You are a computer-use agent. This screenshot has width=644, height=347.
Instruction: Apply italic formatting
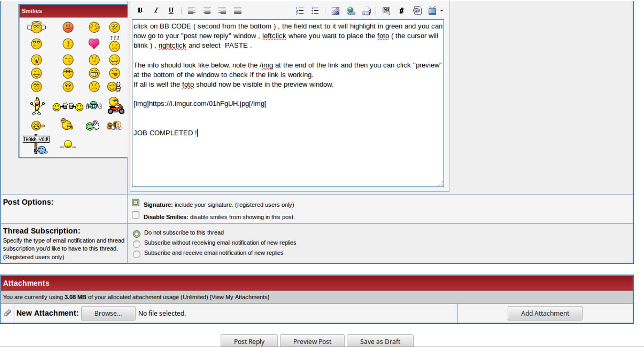(156, 10)
